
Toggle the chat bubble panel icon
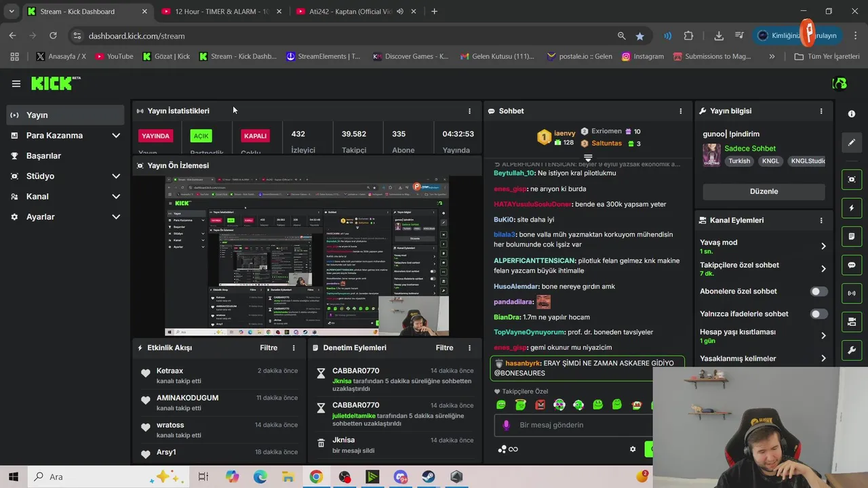click(852, 265)
